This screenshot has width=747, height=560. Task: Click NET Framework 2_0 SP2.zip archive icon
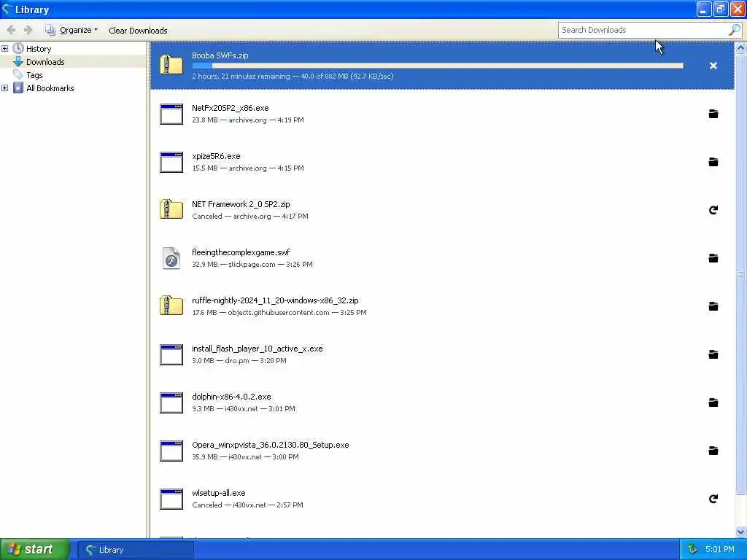pyautogui.click(x=171, y=209)
